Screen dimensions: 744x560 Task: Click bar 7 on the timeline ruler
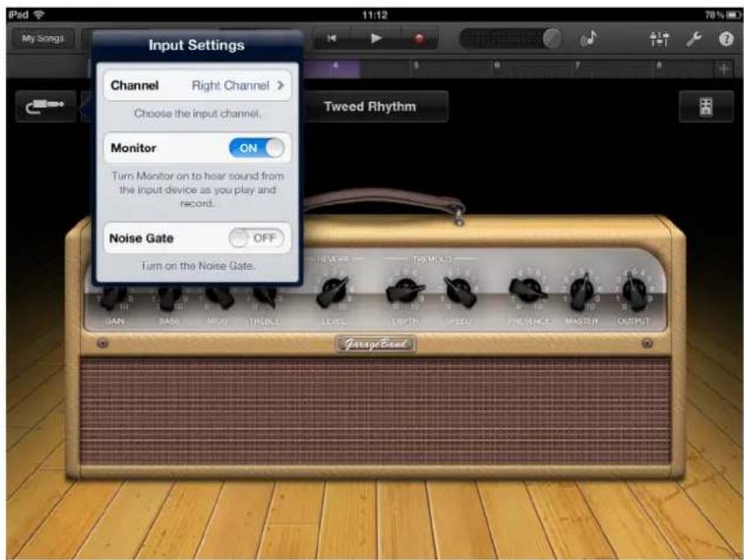578,65
